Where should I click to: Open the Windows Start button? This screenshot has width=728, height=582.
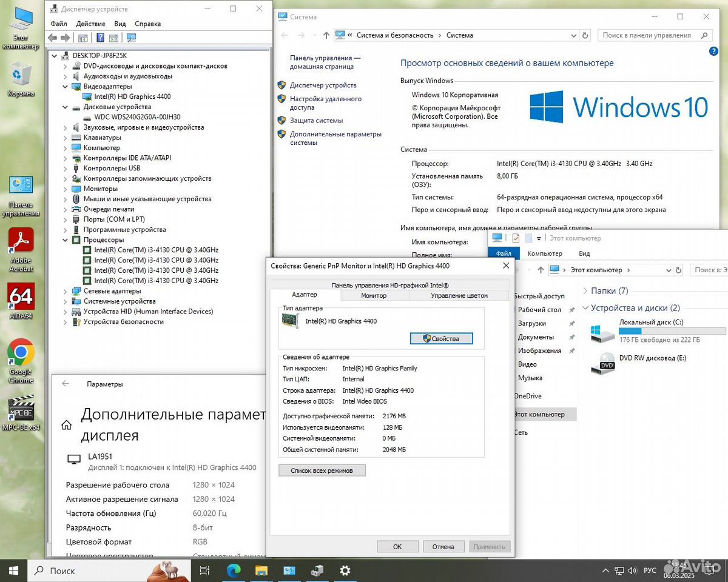click(13, 570)
